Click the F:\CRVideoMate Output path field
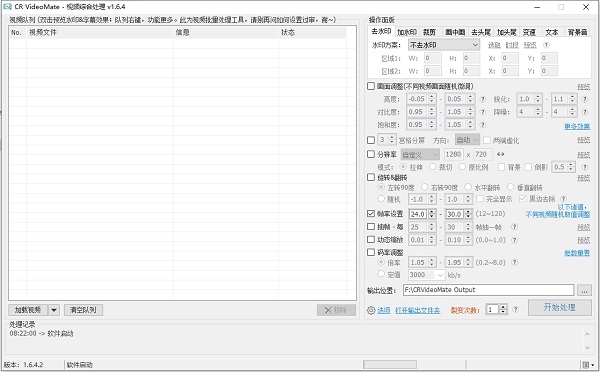The width and height of the screenshot is (600, 372). (488, 290)
